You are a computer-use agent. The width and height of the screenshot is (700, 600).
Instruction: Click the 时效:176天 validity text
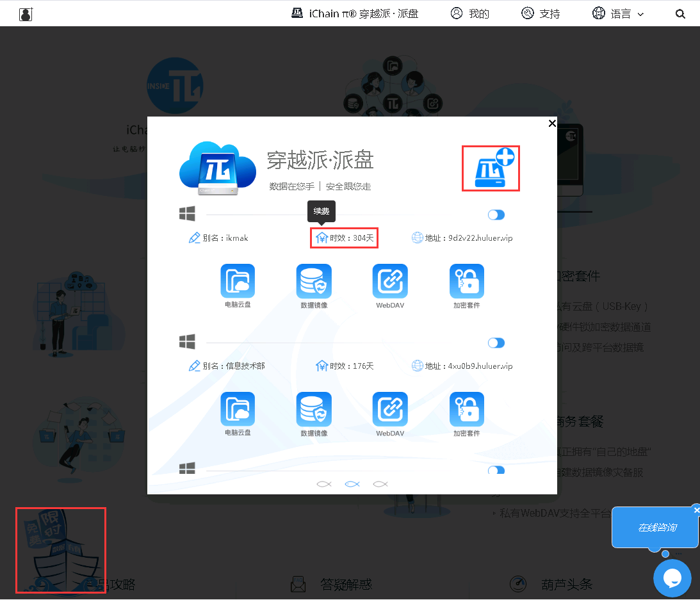tap(352, 366)
